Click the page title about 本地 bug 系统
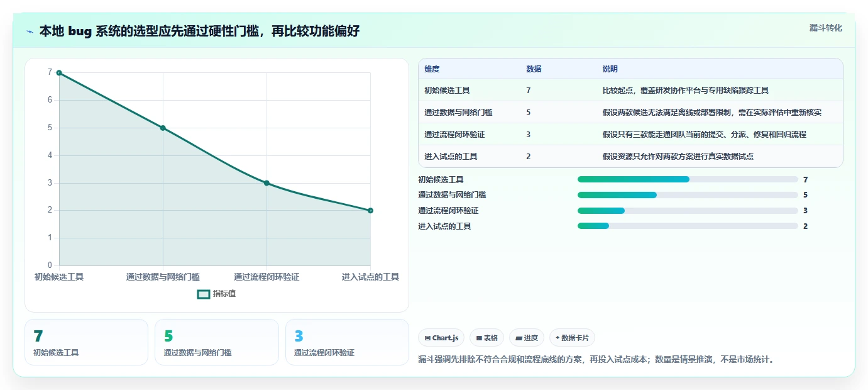868x390 pixels. point(199,31)
